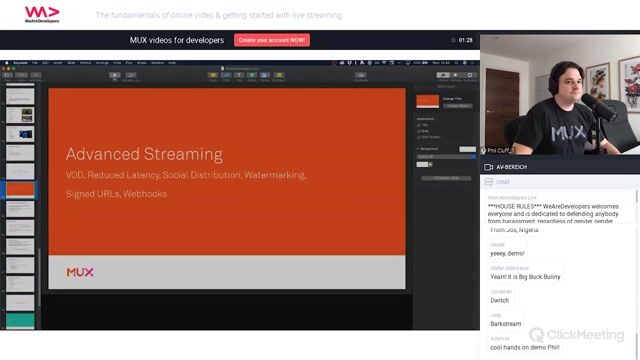640x360 pixels.
Task: Click the Background color swatch preview
Action: pyautogui.click(x=467, y=149)
